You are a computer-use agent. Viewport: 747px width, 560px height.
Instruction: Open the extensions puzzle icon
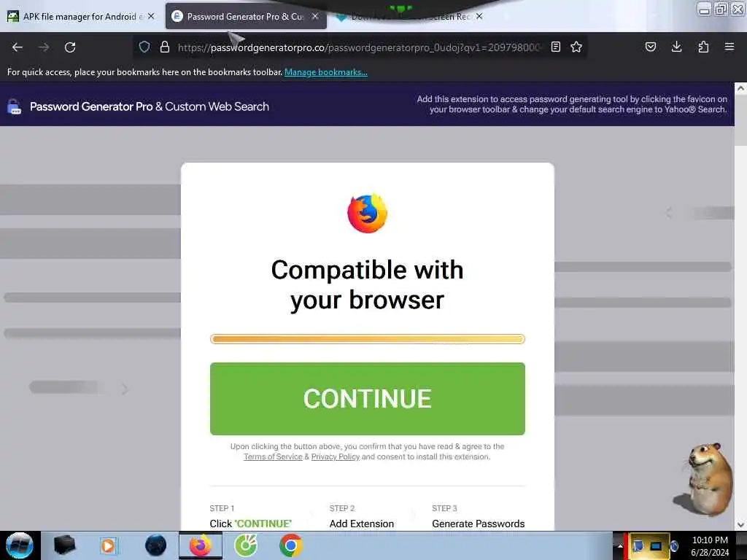tap(703, 47)
